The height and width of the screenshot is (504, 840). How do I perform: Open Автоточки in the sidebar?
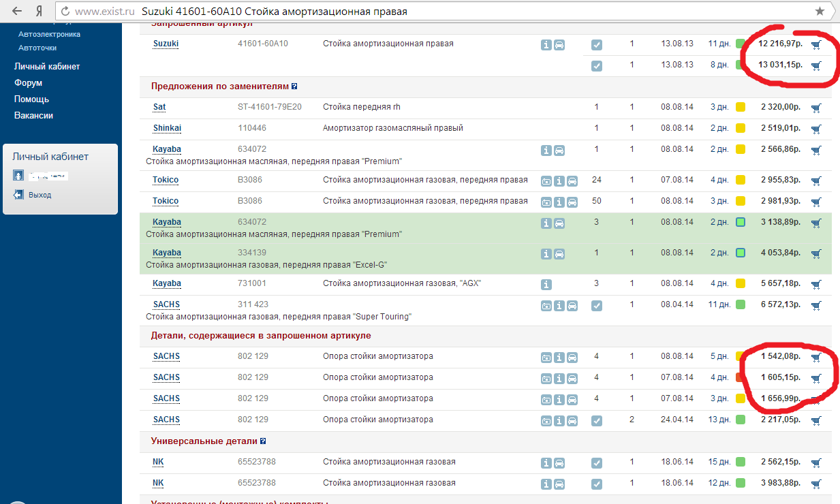click(37, 48)
